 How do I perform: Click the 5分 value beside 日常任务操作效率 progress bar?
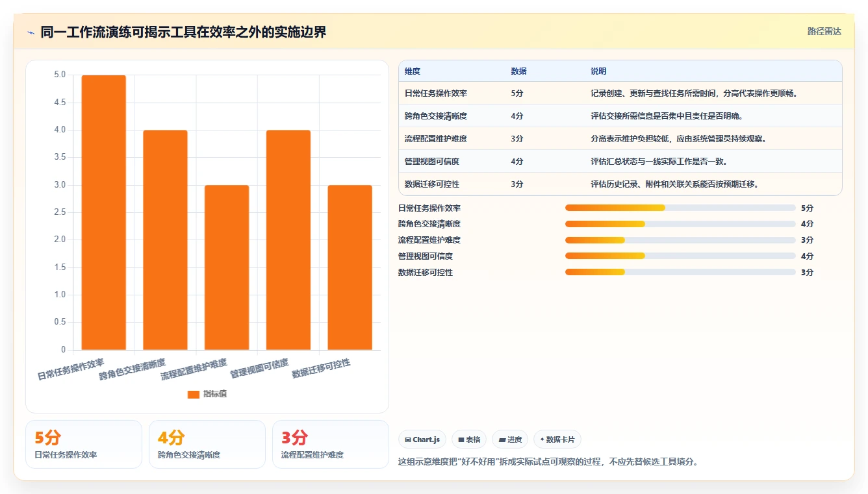pyautogui.click(x=808, y=208)
